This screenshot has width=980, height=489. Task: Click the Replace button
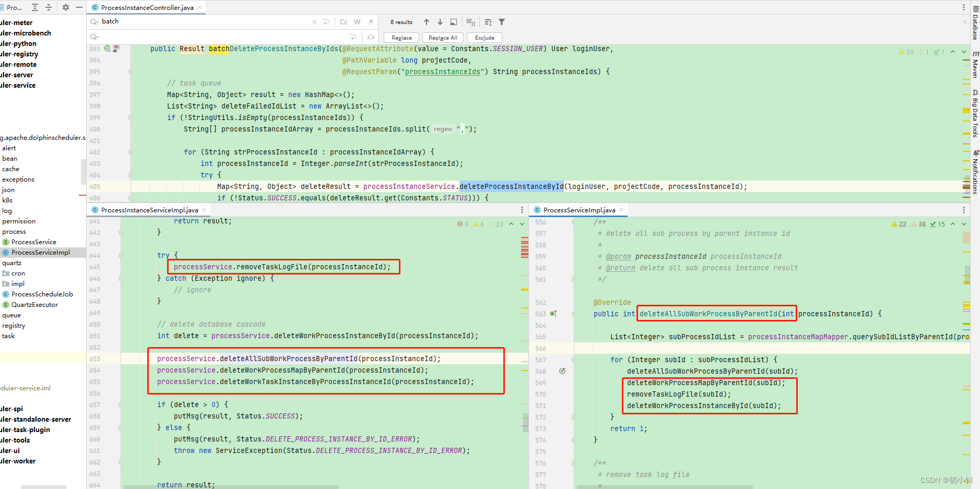[402, 38]
